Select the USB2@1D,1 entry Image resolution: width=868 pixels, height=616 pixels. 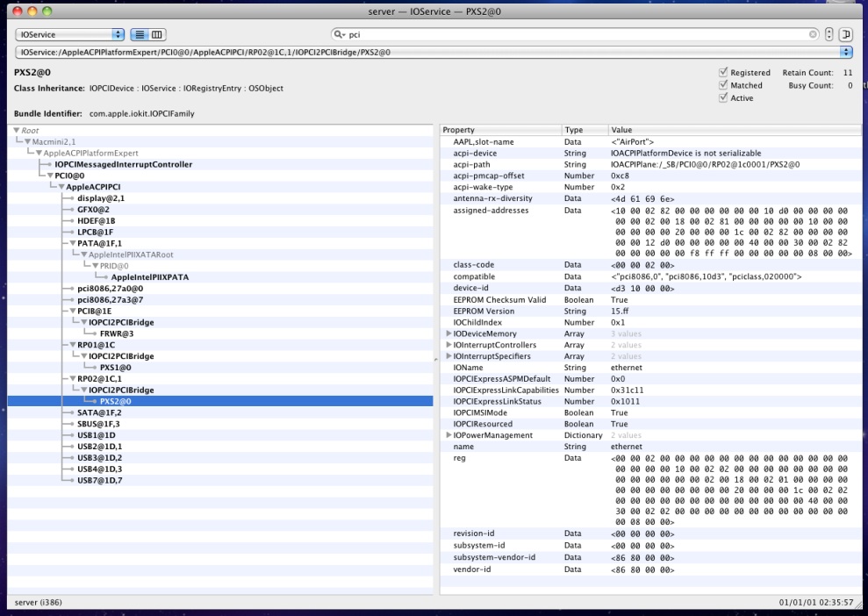(x=100, y=446)
